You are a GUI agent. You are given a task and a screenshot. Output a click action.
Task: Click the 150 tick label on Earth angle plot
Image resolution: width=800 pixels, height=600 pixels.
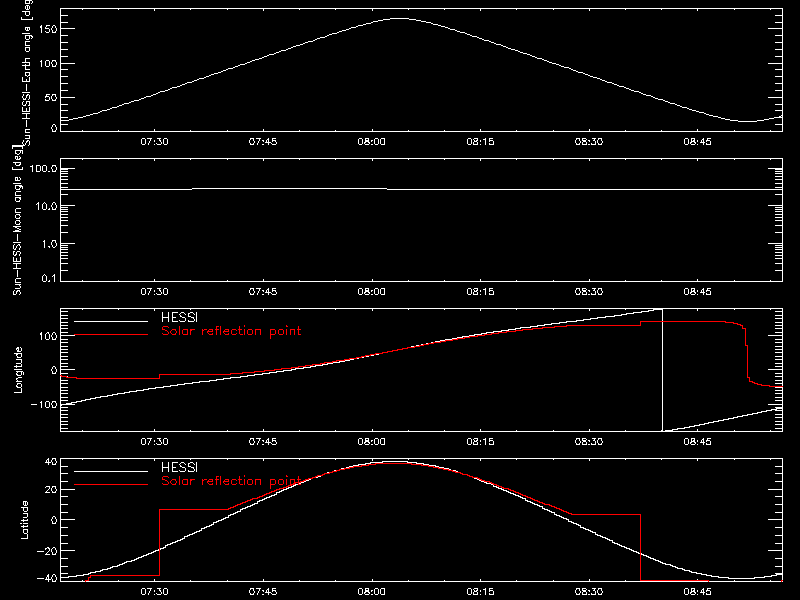click(48, 29)
